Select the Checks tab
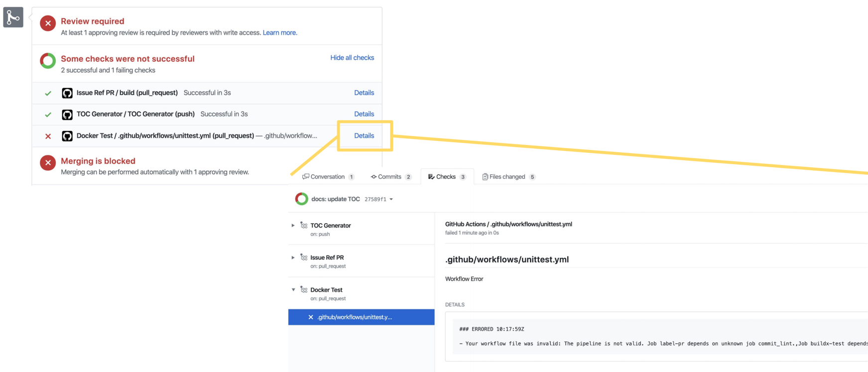Viewport: 868px width, 372px height. pyautogui.click(x=447, y=177)
